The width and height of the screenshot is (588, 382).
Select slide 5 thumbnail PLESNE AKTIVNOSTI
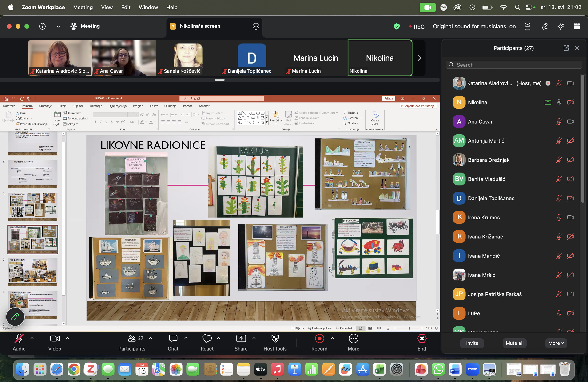33,272
